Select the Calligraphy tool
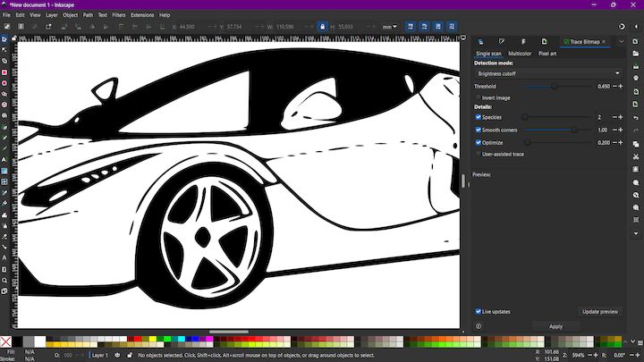 point(4,148)
